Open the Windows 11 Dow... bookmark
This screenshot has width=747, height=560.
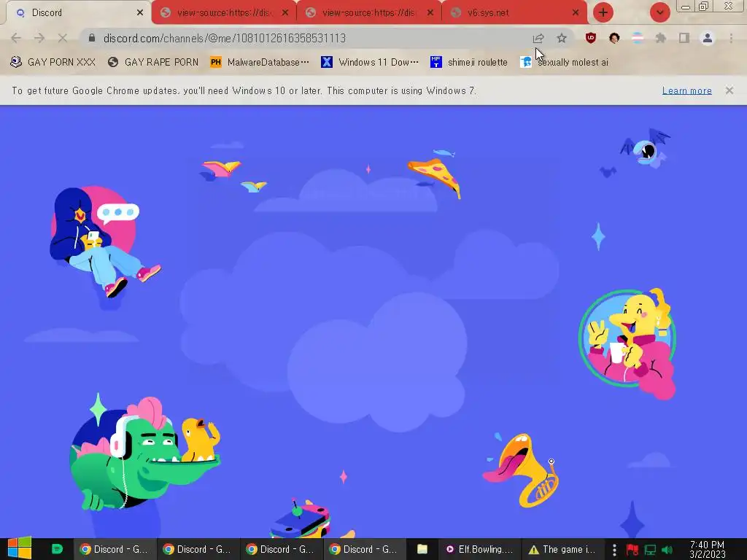click(x=370, y=62)
